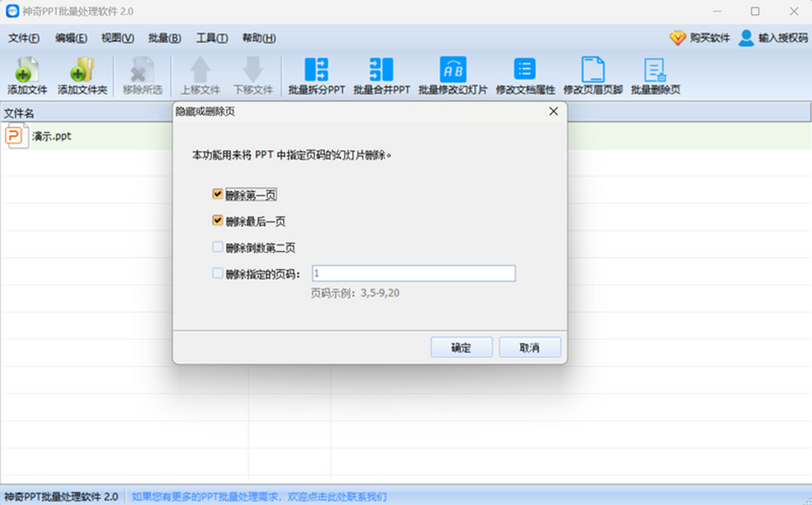
Task: Click the 确定 confirm button
Action: [461, 347]
